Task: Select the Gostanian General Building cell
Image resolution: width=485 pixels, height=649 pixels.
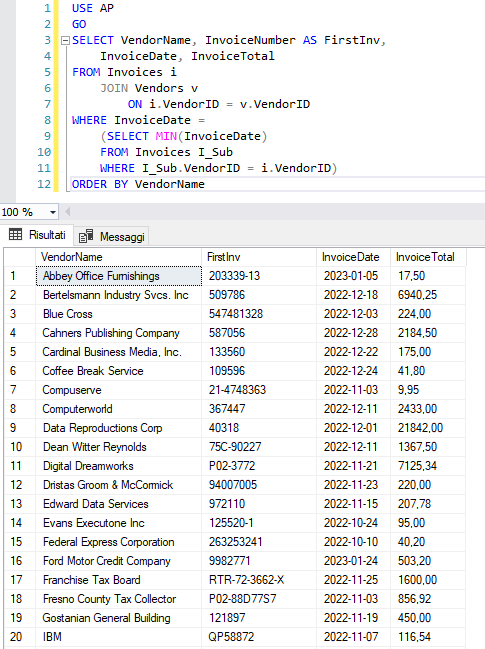Action: coord(119,619)
